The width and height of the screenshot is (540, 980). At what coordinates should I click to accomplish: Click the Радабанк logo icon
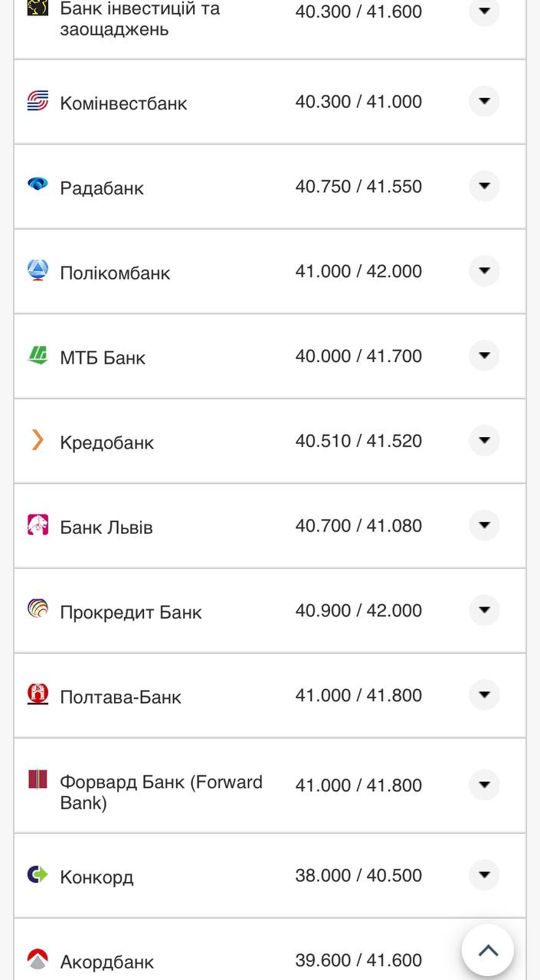[x=38, y=184]
